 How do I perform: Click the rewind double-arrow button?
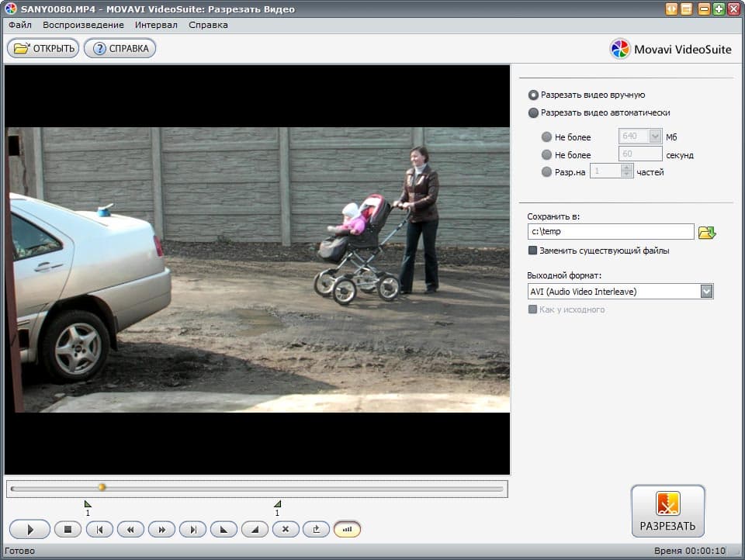pos(130,530)
